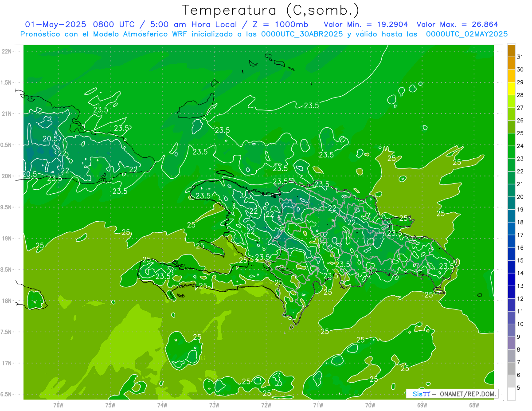Image resolution: width=532 pixels, height=411 pixels.
Task: Click the '72W' longitude axis label
Action: click(x=266, y=405)
